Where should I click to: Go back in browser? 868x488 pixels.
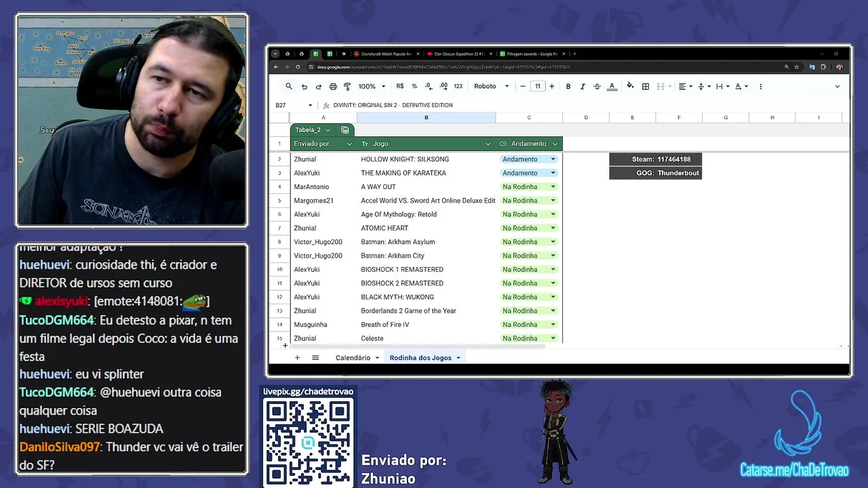pyautogui.click(x=276, y=67)
